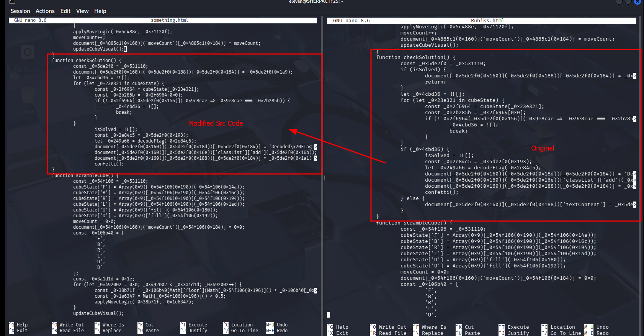Click the '} else {' line in Rubiks.html
Image resolution: width=644 pixels, height=336 pixels.
pyautogui.click(x=413, y=198)
